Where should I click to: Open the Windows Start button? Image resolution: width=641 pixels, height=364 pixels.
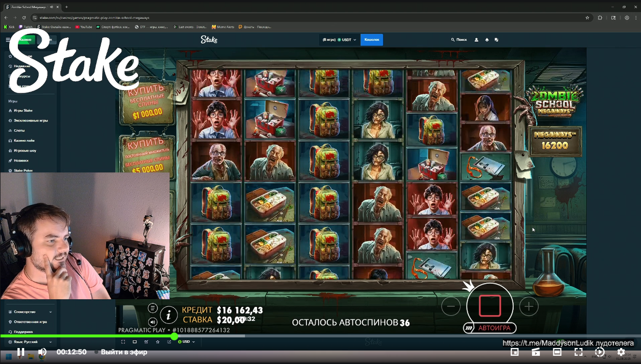click(x=8, y=357)
